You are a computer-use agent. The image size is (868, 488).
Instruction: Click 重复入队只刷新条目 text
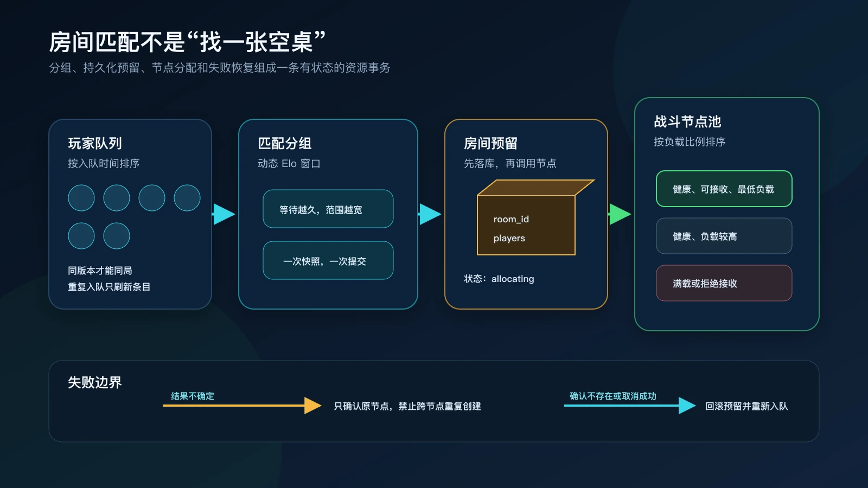(109, 287)
